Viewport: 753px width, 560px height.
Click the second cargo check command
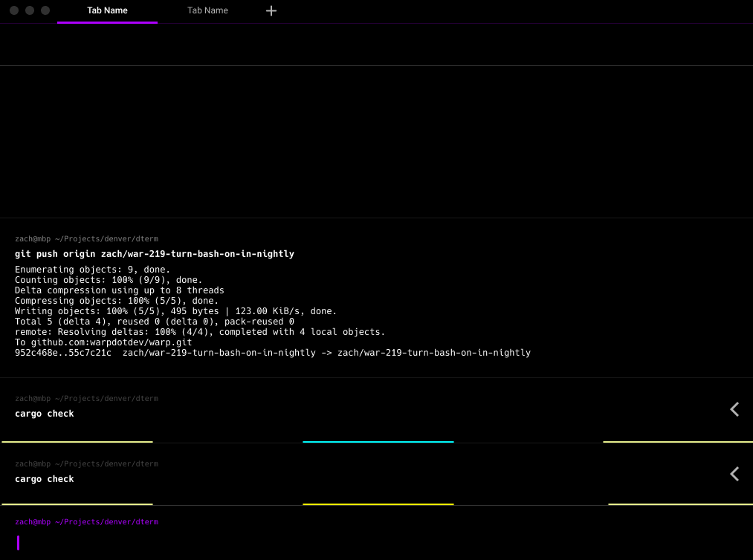coord(44,478)
